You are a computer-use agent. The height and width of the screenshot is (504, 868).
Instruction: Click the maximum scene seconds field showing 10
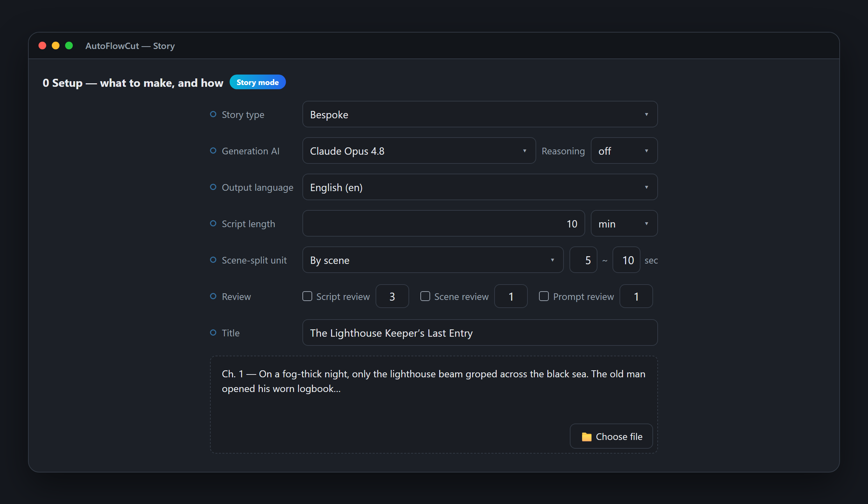(626, 260)
